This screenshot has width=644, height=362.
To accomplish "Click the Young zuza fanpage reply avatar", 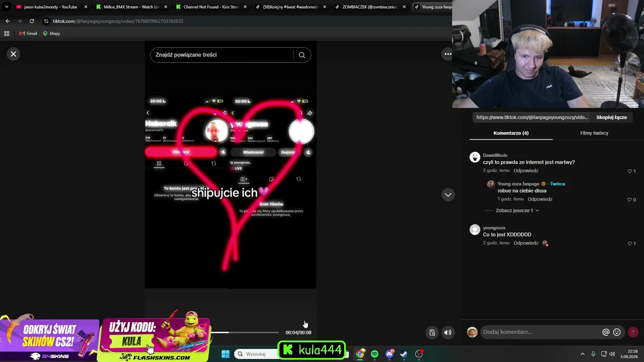I will coord(491,184).
